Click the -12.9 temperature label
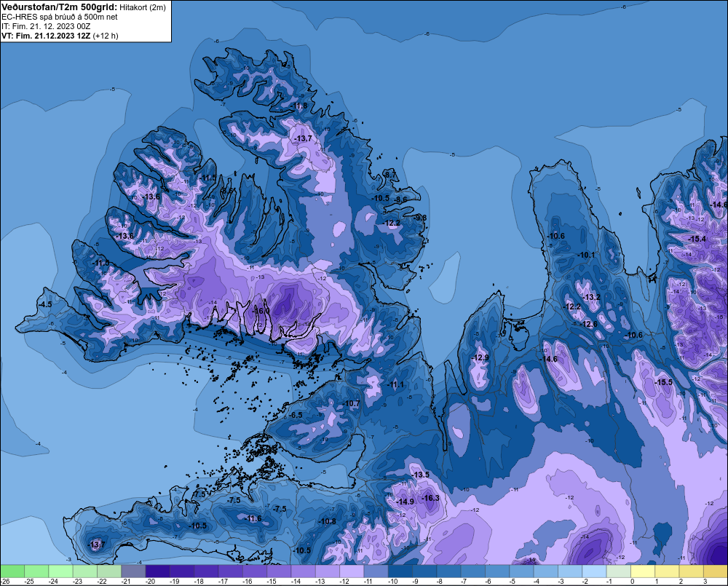Viewport: 728px width, 586px height. [x=480, y=357]
